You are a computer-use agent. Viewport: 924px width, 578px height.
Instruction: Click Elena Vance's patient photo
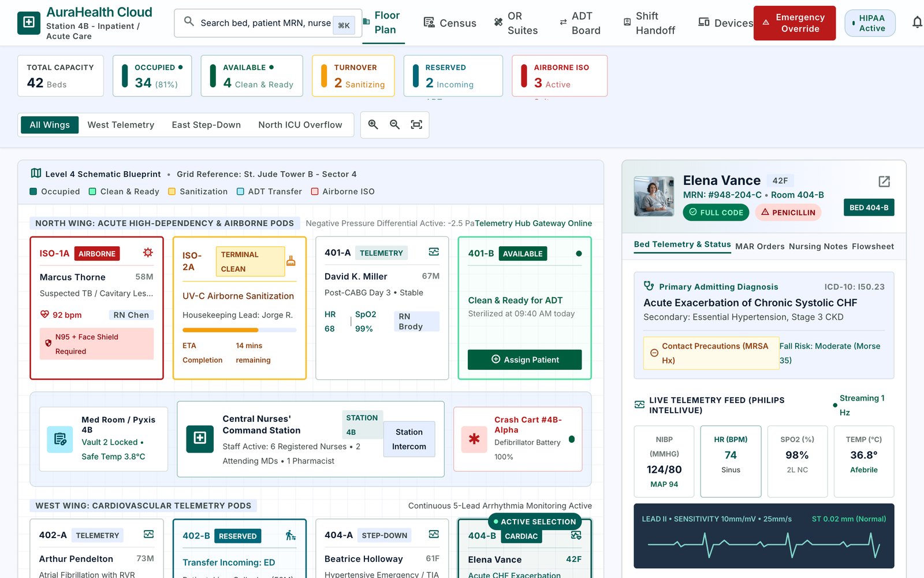(x=654, y=197)
